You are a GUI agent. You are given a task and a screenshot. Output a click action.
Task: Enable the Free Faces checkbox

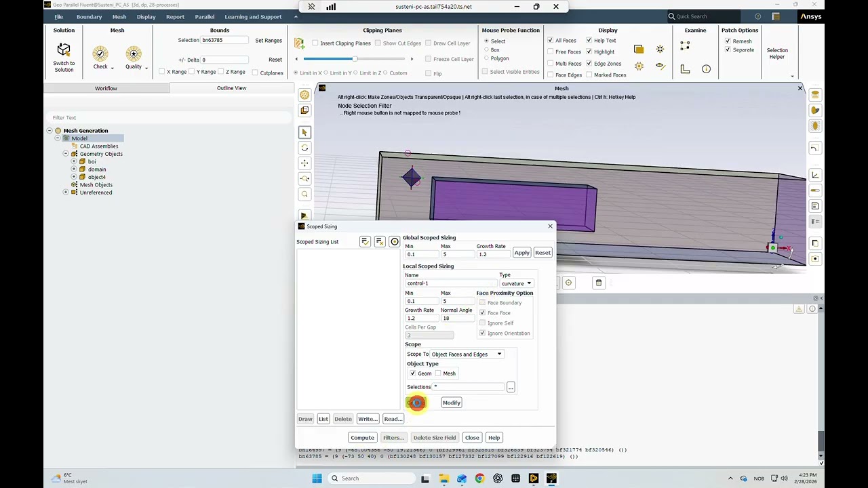tap(550, 52)
